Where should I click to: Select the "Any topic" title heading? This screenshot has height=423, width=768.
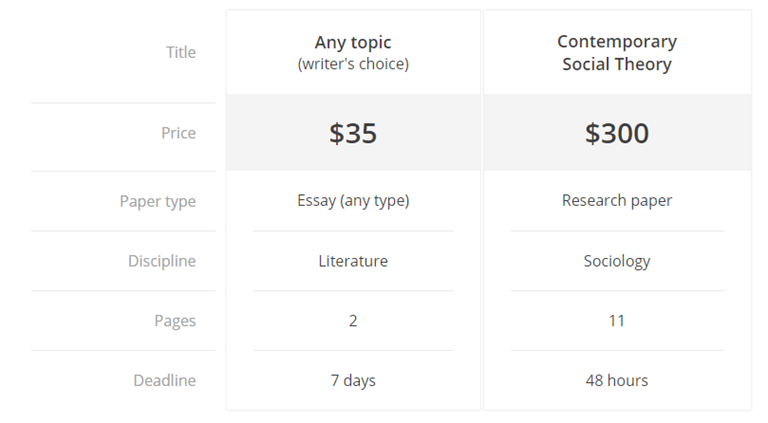[353, 43]
